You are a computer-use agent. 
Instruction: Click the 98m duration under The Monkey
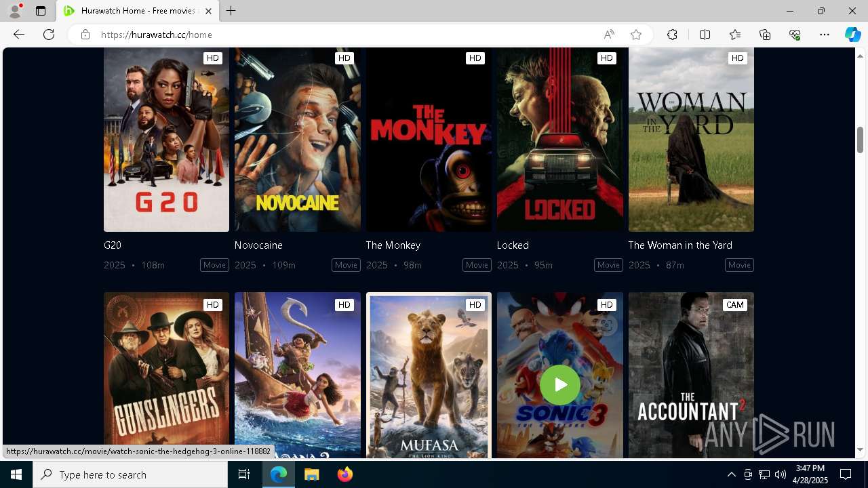412,265
